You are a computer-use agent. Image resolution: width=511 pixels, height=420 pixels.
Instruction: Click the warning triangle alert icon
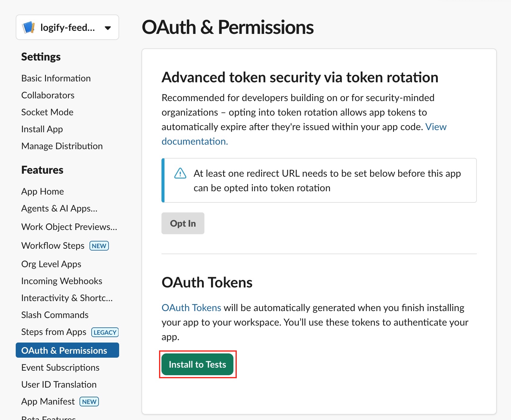tap(180, 173)
